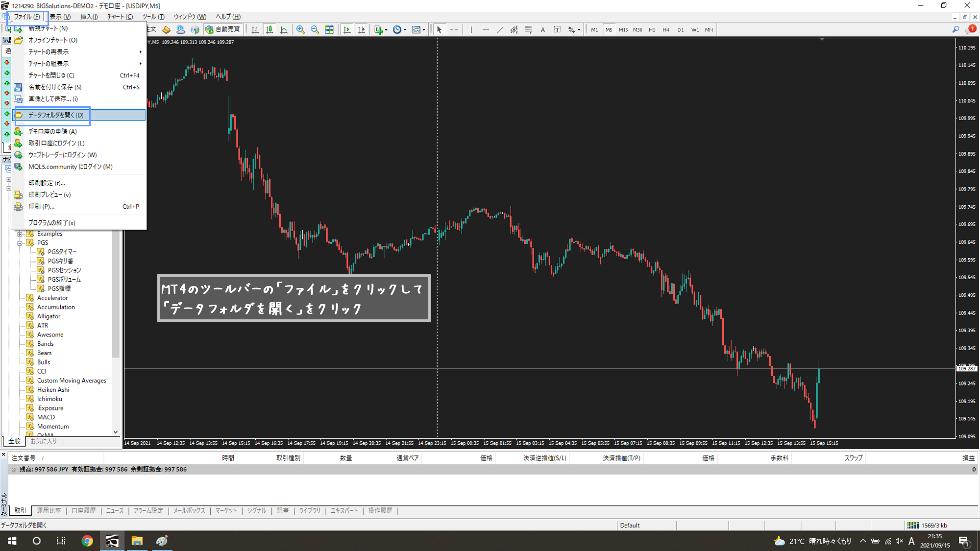The height and width of the screenshot is (551, 980).
Task: Select the crosshair cursor tool
Action: point(454,30)
